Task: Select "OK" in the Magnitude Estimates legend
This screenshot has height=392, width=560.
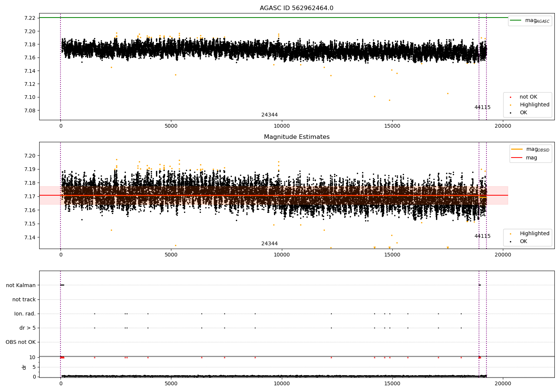Action: click(523, 242)
